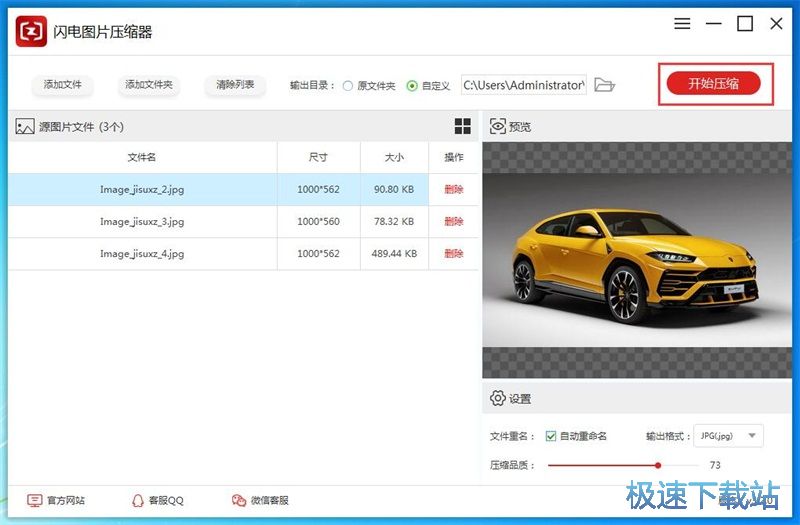Maximize the compressor window
800x525 pixels.
click(x=745, y=23)
